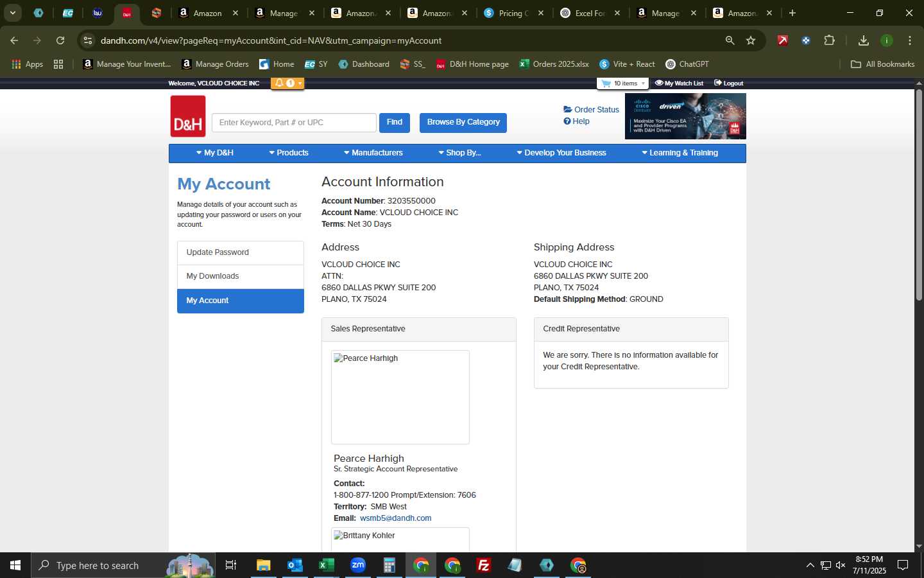924x578 pixels.
Task: Open a new tab with plus
Action: click(x=792, y=13)
